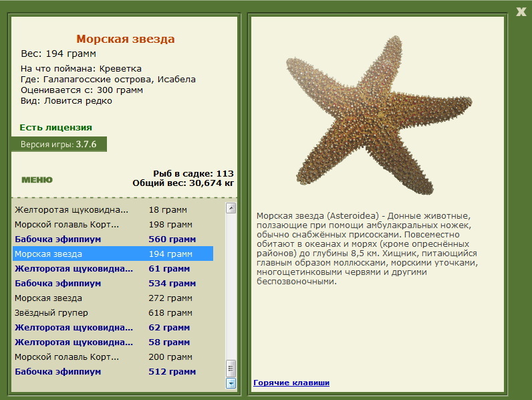Select Морской головль Корт... 200 грамм row
532x400 pixels.
113,357
